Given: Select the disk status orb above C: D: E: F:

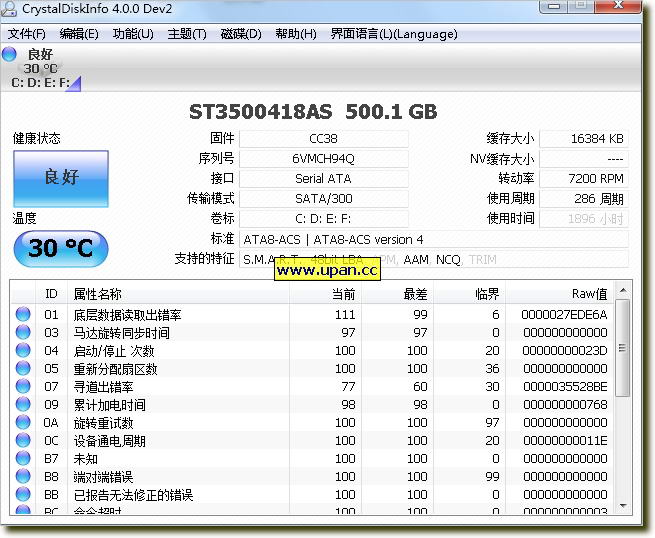Looking at the screenshot, I should [x=9, y=54].
